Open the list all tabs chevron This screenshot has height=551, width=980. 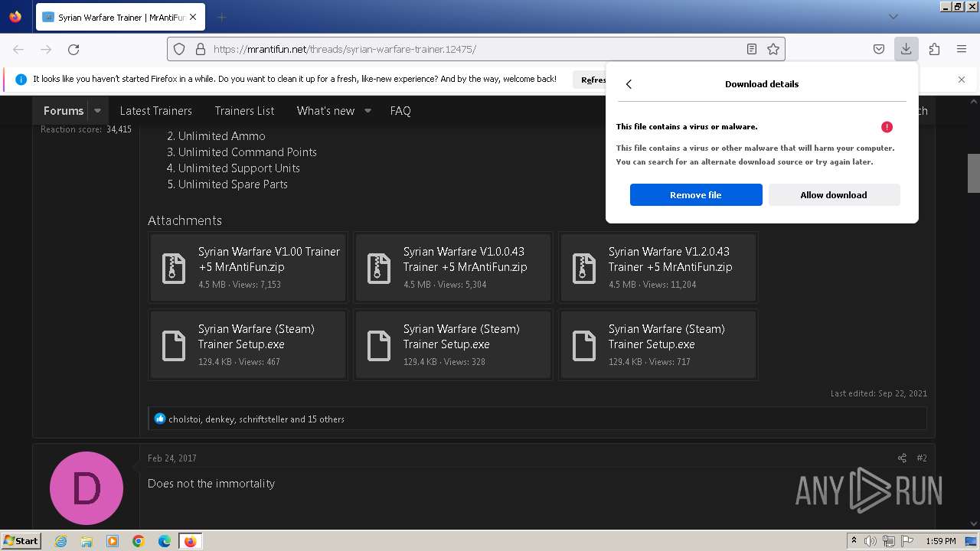[893, 17]
